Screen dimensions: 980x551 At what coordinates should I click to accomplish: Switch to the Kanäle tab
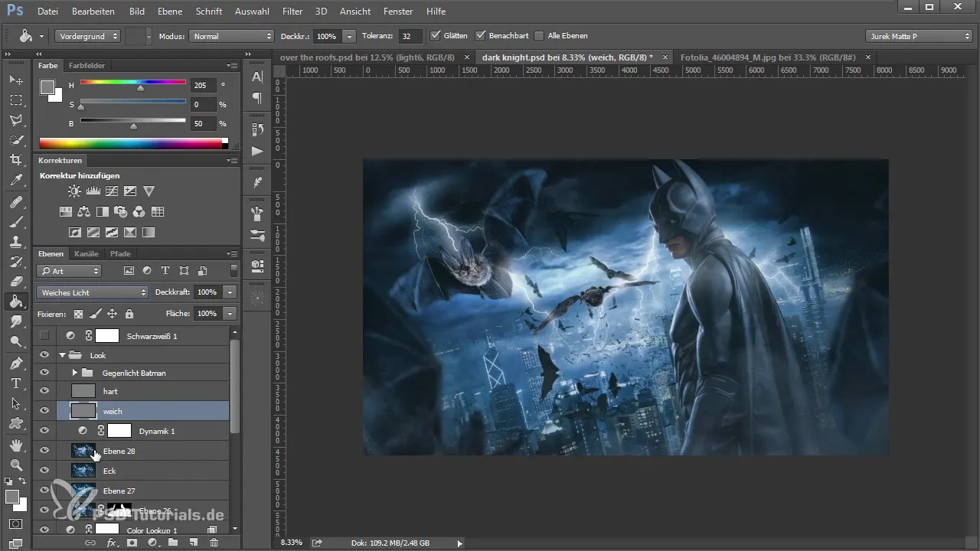point(87,253)
